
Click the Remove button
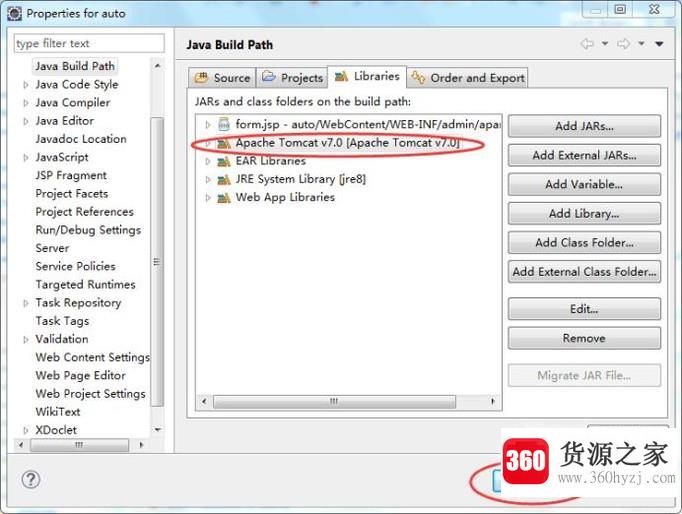(584, 338)
